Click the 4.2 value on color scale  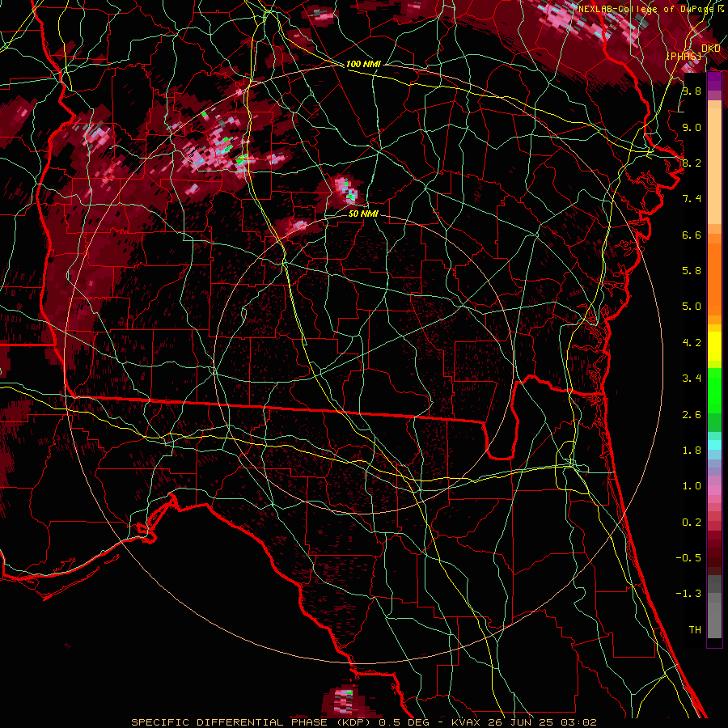point(692,343)
